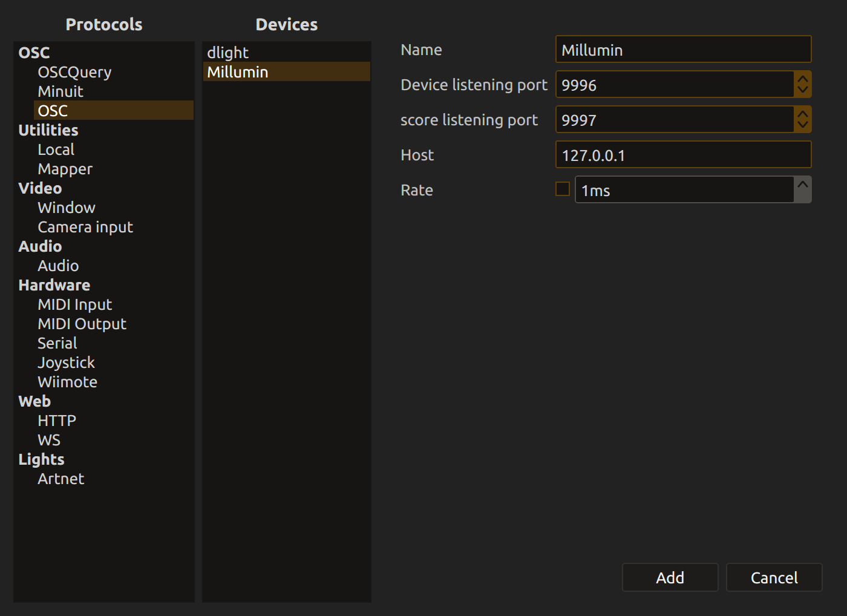The width and height of the screenshot is (847, 616).
Task: Increment the score listening port value
Action: tap(802, 114)
